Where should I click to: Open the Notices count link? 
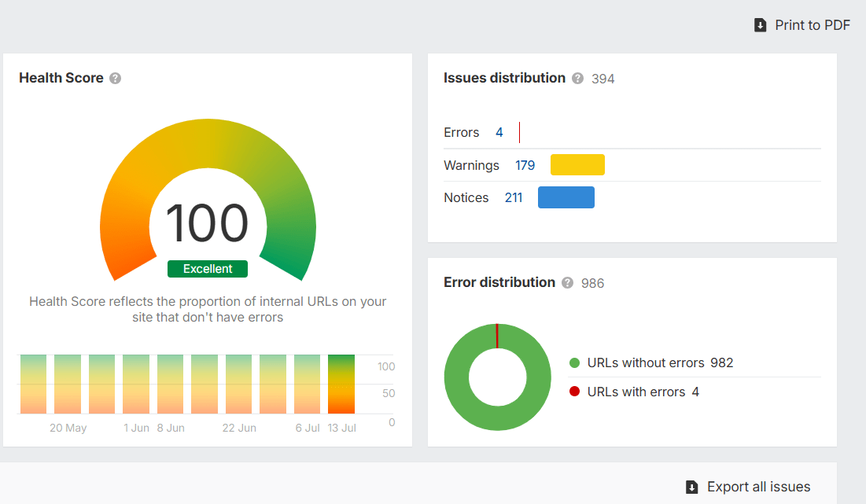(514, 197)
